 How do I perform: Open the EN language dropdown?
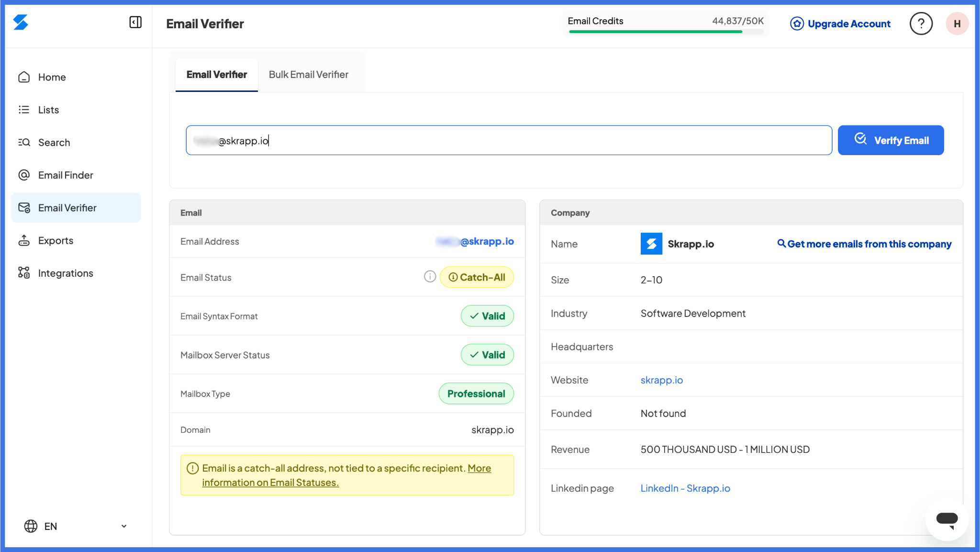(76, 526)
